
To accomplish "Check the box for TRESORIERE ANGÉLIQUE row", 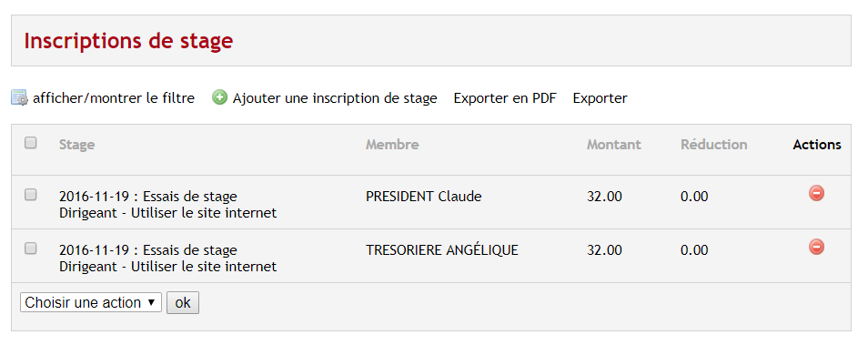I will tap(30, 249).
